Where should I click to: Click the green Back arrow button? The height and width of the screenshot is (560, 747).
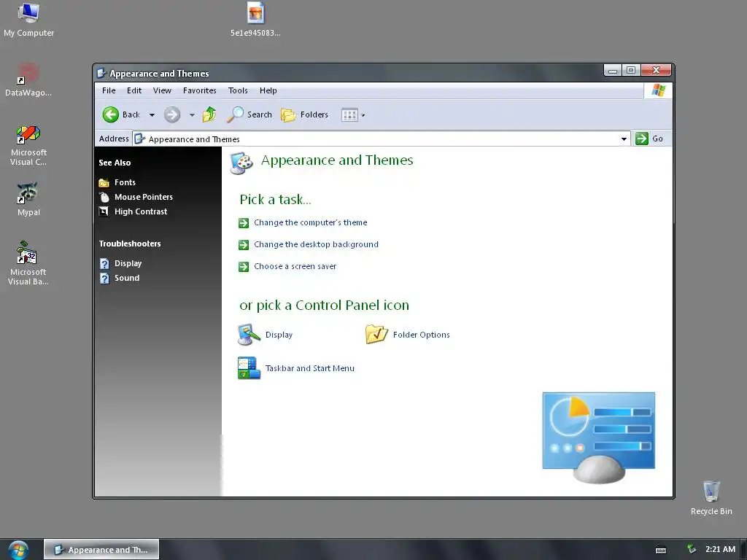pyautogui.click(x=111, y=114)
